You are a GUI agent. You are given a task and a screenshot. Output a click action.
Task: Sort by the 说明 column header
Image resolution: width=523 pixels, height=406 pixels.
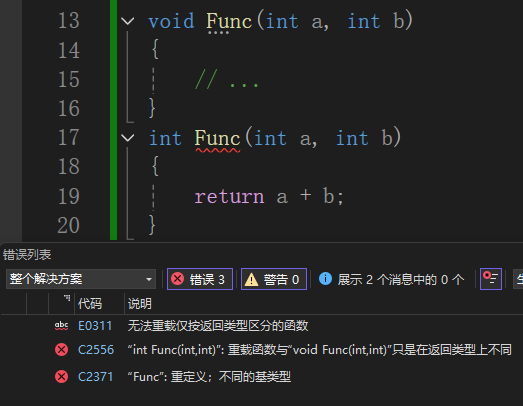[x=139, y=304]
